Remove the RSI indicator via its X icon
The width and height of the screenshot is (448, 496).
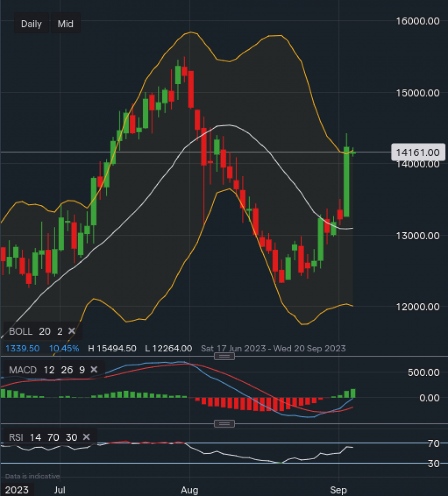pyautogui.click(x=86, y=437)
